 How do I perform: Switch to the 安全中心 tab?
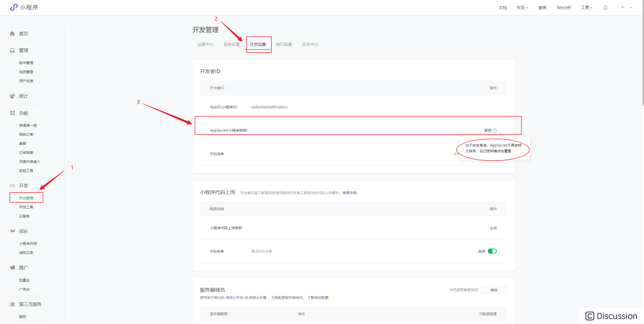tap(310, 44)
